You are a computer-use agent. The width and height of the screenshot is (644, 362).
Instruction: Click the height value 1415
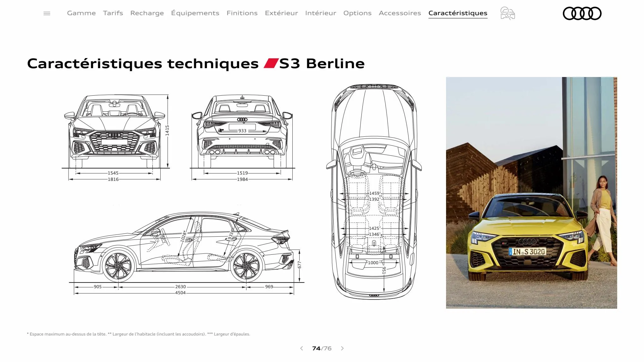(x=167, y=131)
